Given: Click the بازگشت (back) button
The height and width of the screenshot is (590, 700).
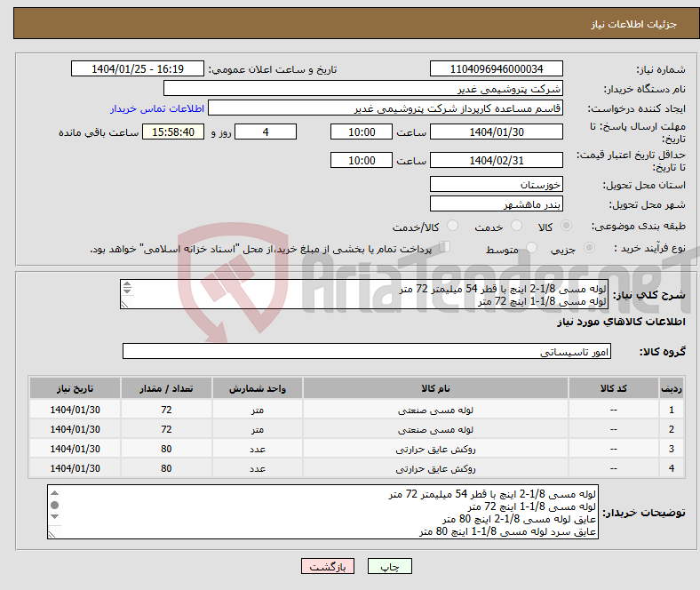Looking at the screenshot, I should point(328,566).
